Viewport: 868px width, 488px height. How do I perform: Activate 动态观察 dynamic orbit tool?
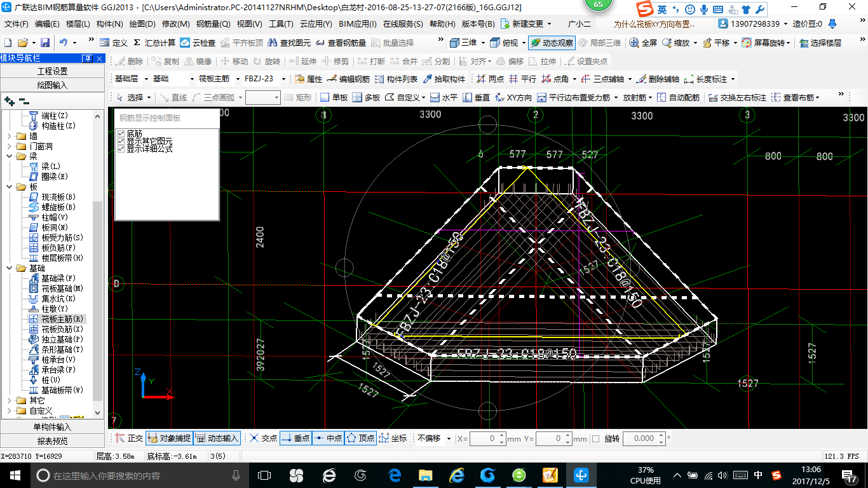(552, 43)
